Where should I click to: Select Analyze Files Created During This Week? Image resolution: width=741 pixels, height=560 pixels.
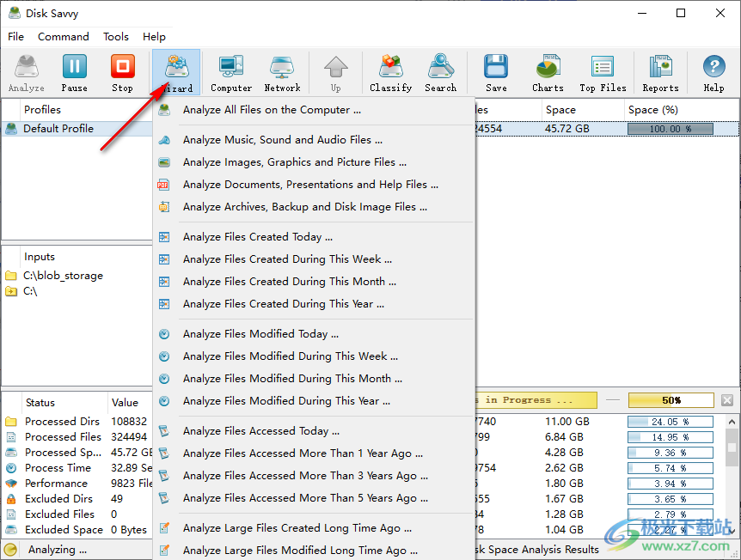click(x=314, y=259)
